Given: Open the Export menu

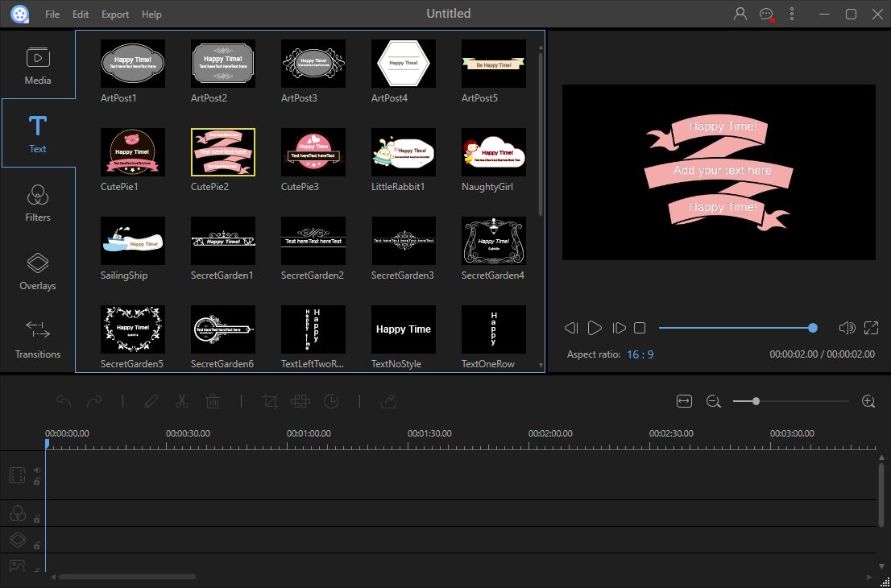Looking at the screenshot, I should click(114, 14).
